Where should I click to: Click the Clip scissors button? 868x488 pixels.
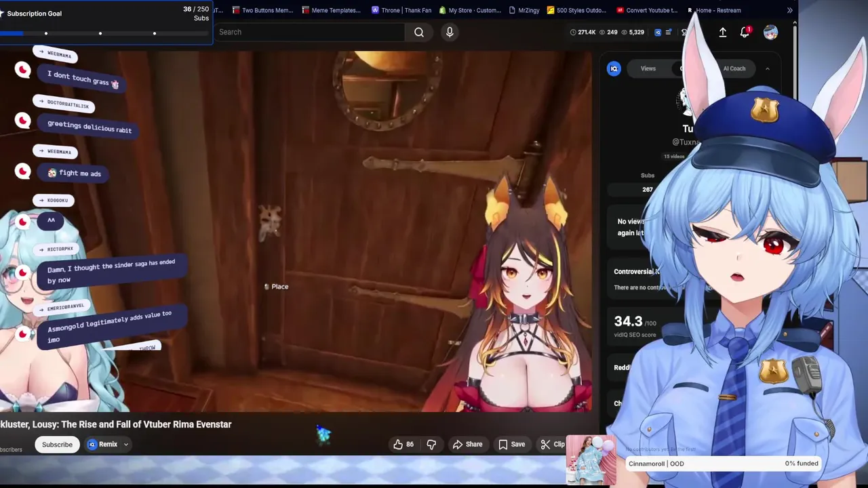552,444
